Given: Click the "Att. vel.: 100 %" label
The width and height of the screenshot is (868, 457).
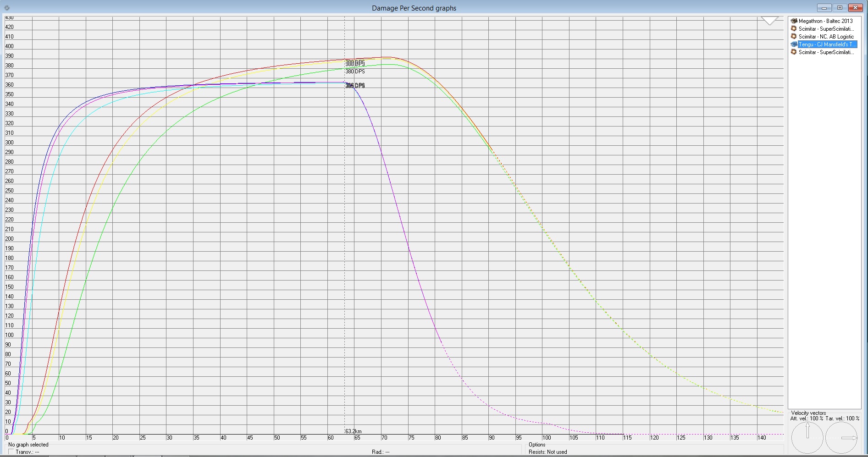Looking at the screenshot, I should [807, 418].
